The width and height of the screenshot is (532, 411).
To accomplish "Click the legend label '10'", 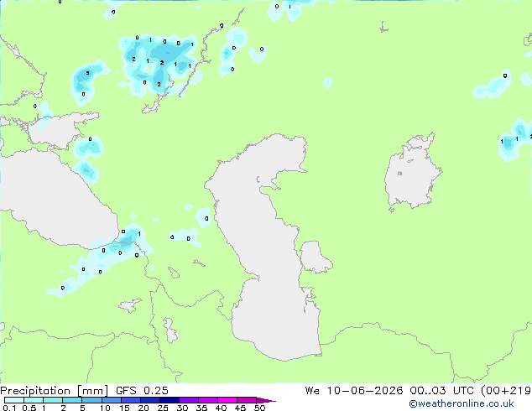I will [105, 408].
